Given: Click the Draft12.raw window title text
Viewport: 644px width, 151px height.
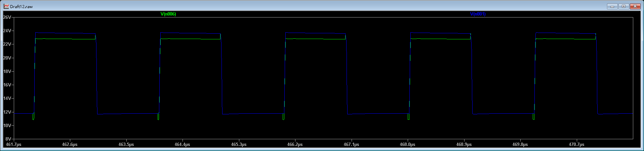Looking at the screenshot, I should [22, 6].
